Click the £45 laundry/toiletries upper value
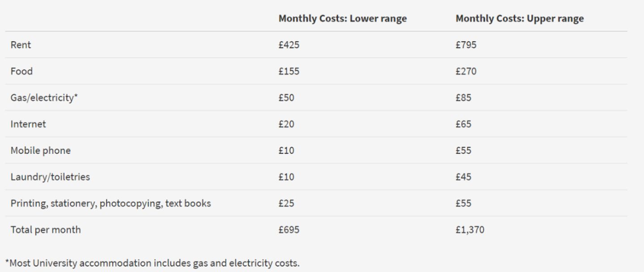This screenshot has width=644, height=272. click(463, 177)
